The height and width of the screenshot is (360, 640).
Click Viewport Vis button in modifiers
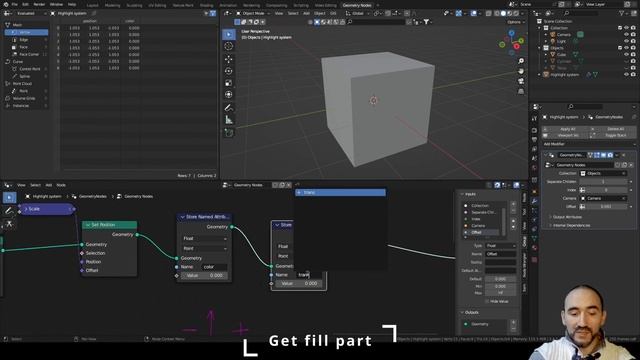click(565, 135)
